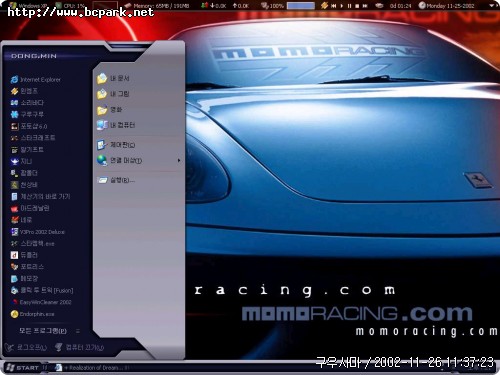Click the Monday 11-25-2002 date display
This screenshot has height=375, width=500.
pyautogui.click(x=447, y=6)
